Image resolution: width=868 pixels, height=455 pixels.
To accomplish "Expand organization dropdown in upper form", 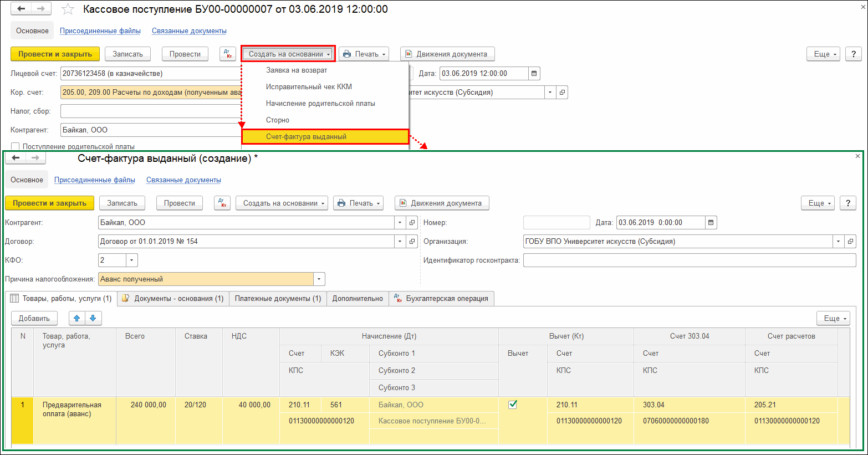I will tap(550, 93).
